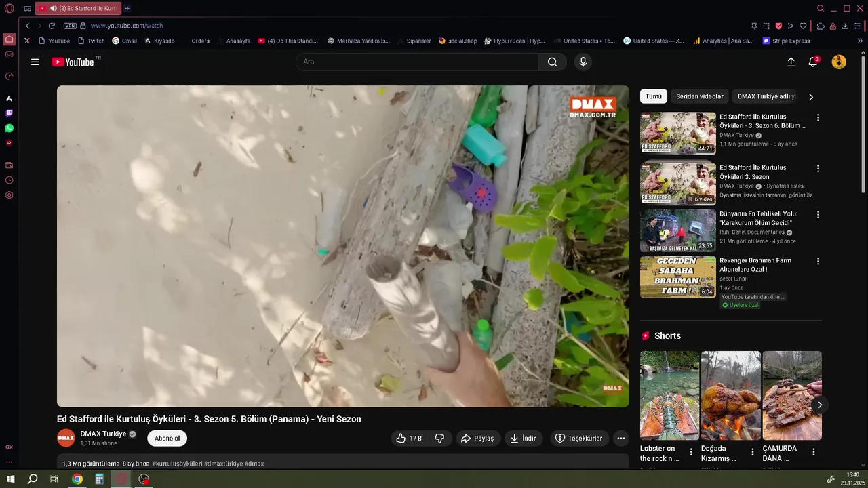The width and height of the screenshot is (868, 488).
Task: Open the Karakurum Ölüm Geçidi thumbnail
Action: (x=678, y=230)
